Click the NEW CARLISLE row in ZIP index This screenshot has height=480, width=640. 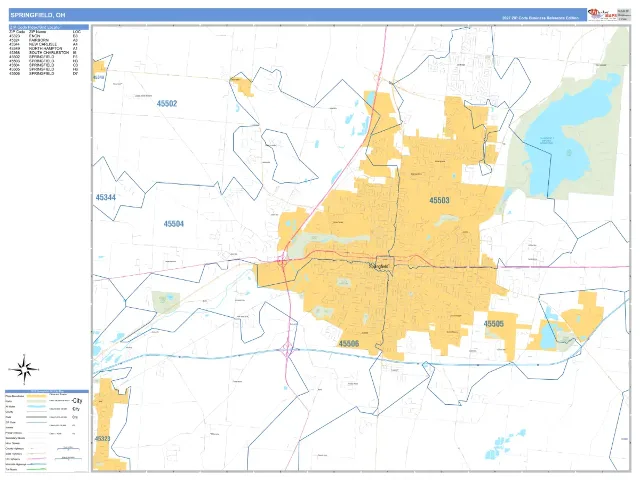[43, 44]
